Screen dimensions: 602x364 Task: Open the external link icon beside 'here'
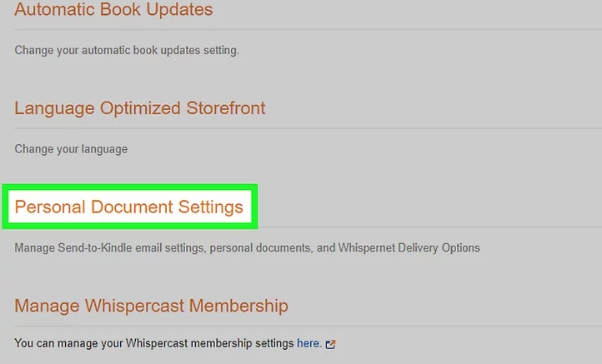[x=330, y=344]
